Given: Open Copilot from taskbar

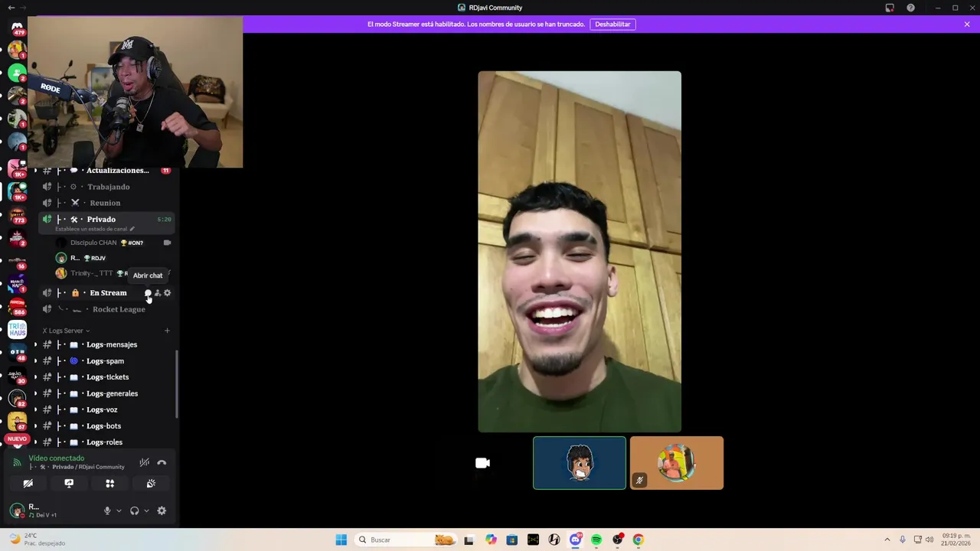Looking at the screenshot, I should point(491,540).
